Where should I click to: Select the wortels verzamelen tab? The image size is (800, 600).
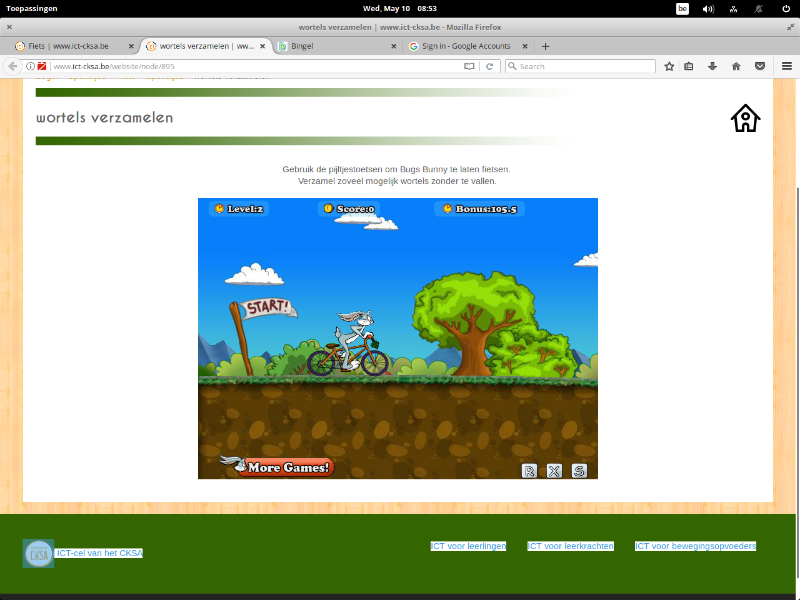pyautogui.click(x=207, y=46)
